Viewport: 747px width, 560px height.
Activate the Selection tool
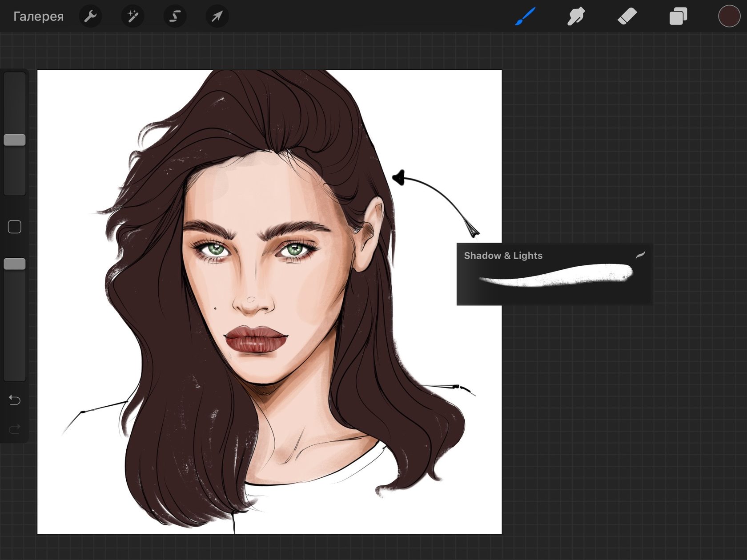pos(175,16)
